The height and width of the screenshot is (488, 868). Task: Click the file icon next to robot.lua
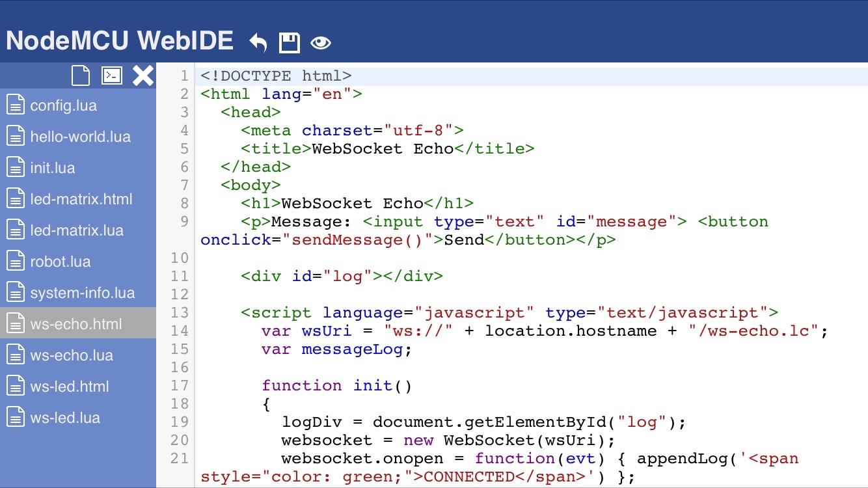tap(16, 262)
